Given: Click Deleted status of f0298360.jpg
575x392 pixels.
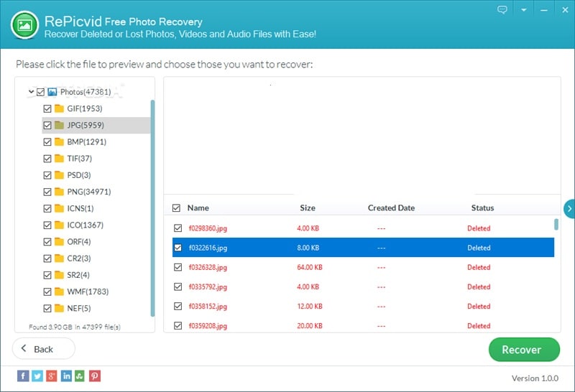Looking at the screenshot, I should coord(479,228).
